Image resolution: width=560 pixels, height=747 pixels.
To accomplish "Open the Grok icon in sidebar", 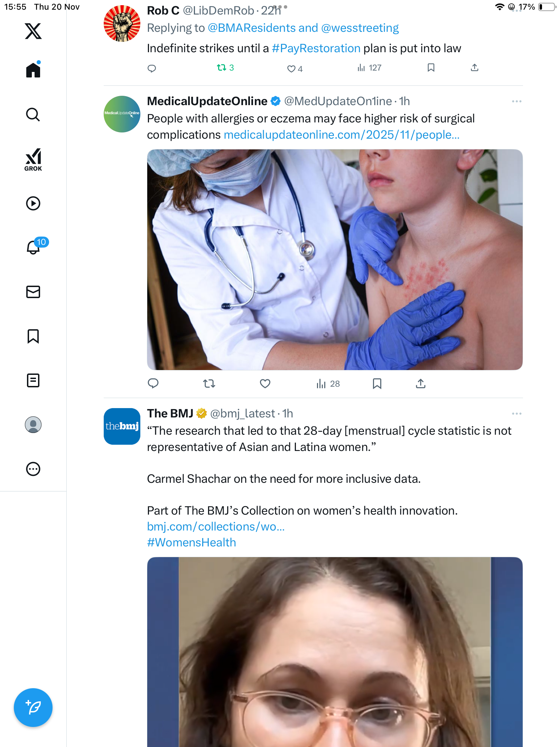I will 33,159.
